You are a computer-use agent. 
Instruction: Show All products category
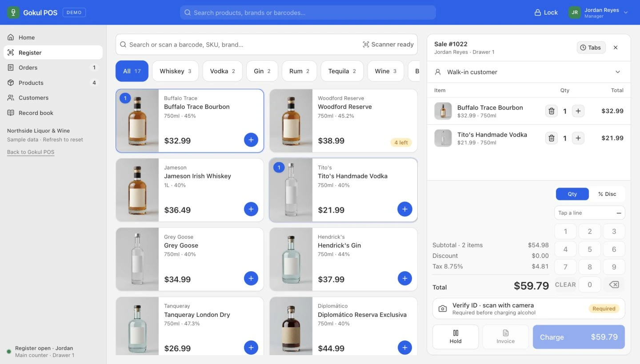pyautogui.click(x=132, y=71)
